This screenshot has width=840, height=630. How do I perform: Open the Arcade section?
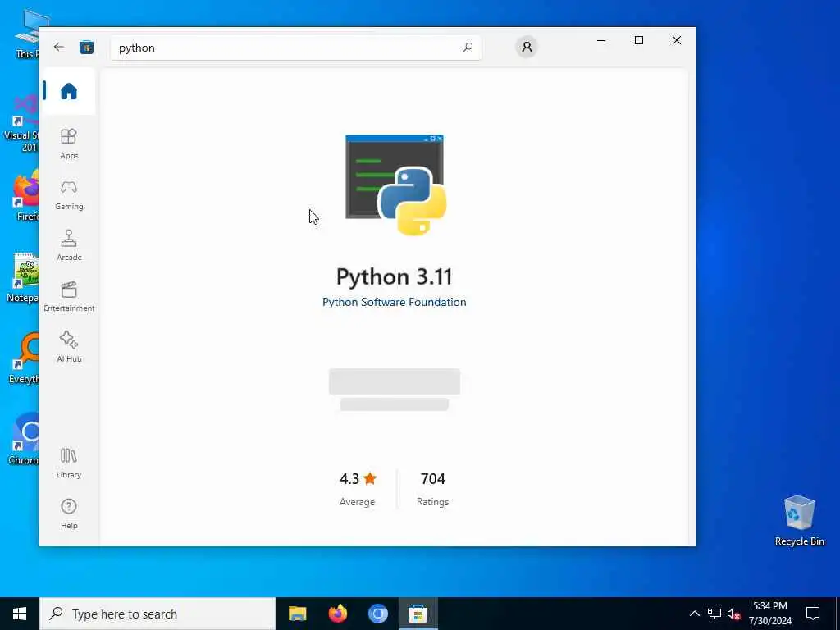point(69,245)
